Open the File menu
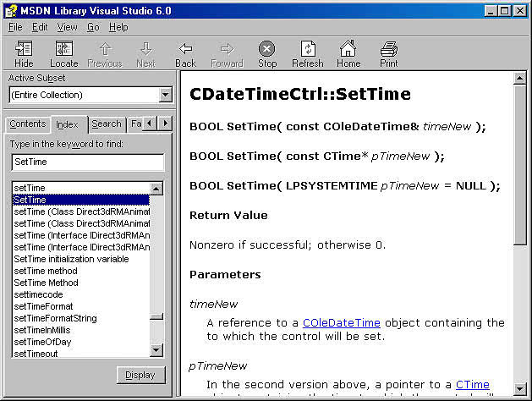This screenshot has height=401, width=532. point(15,27)
